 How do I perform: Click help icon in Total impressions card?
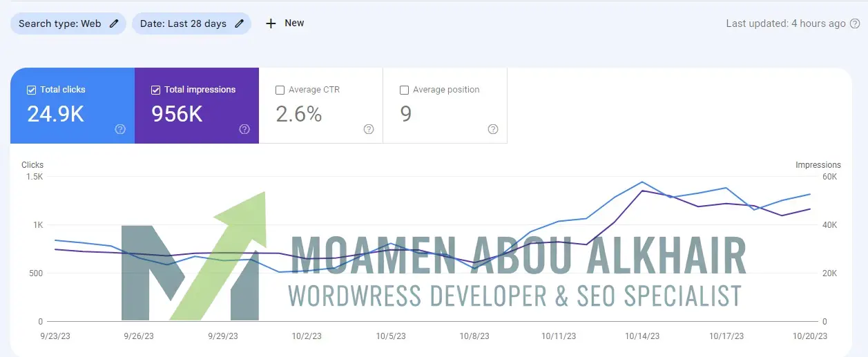244,129
